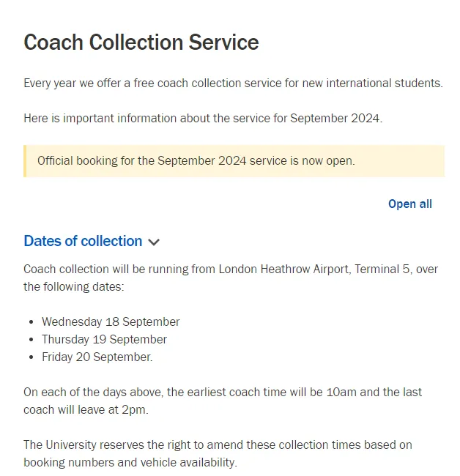Click the text saying last coach leaves at 2pm
460x476 pixels.
tap(86, 410)
